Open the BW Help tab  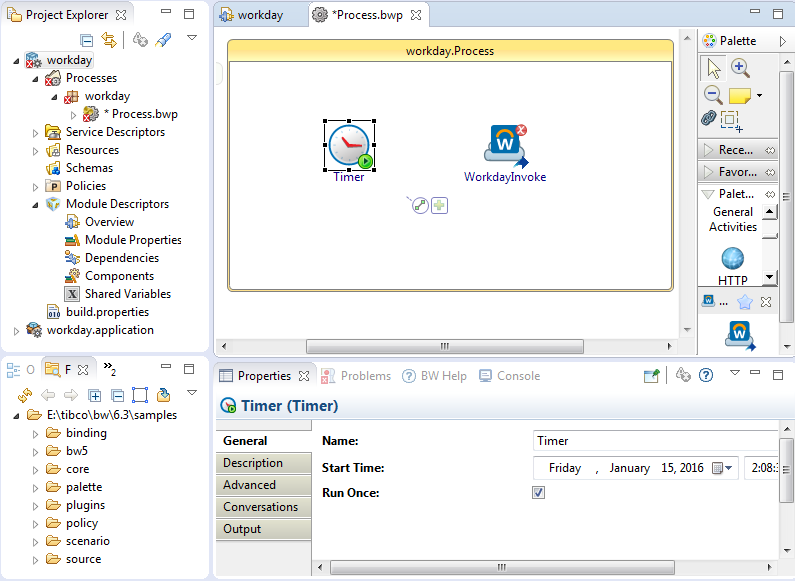point(435,376)
